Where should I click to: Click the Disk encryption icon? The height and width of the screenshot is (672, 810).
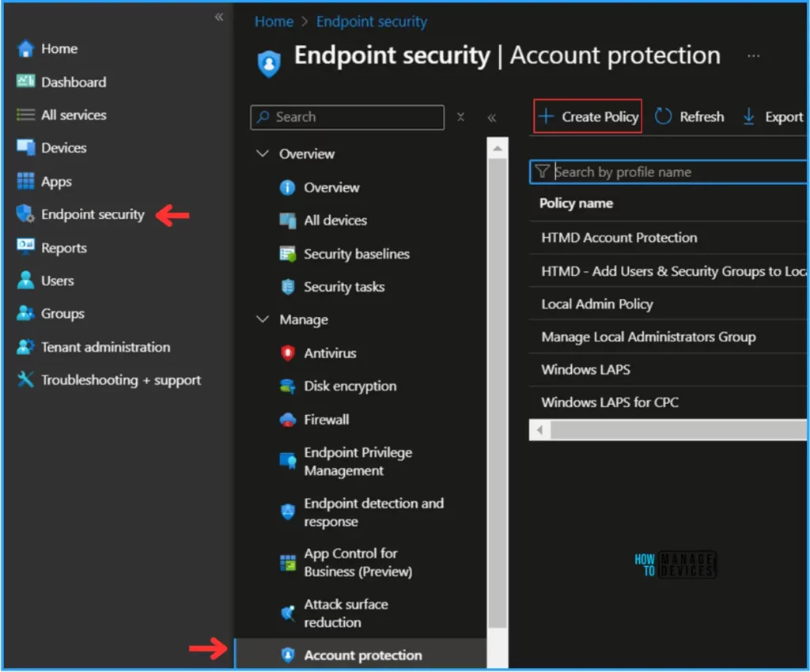click(287, 386)
